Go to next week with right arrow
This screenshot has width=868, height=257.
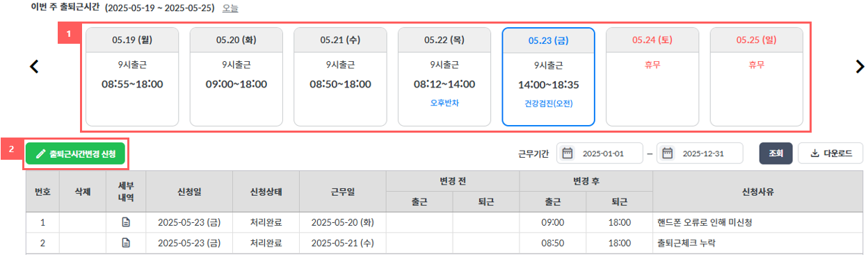coord(860,67)
